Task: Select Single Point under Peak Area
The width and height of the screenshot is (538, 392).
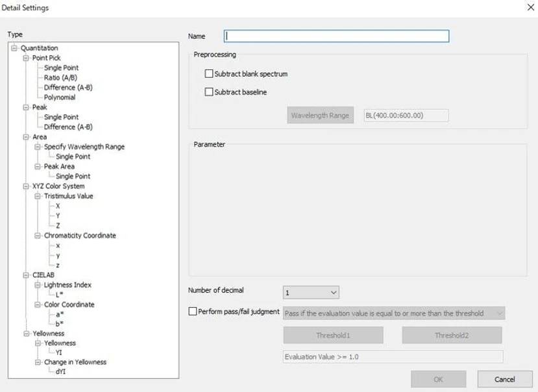Action: [73, 177]
